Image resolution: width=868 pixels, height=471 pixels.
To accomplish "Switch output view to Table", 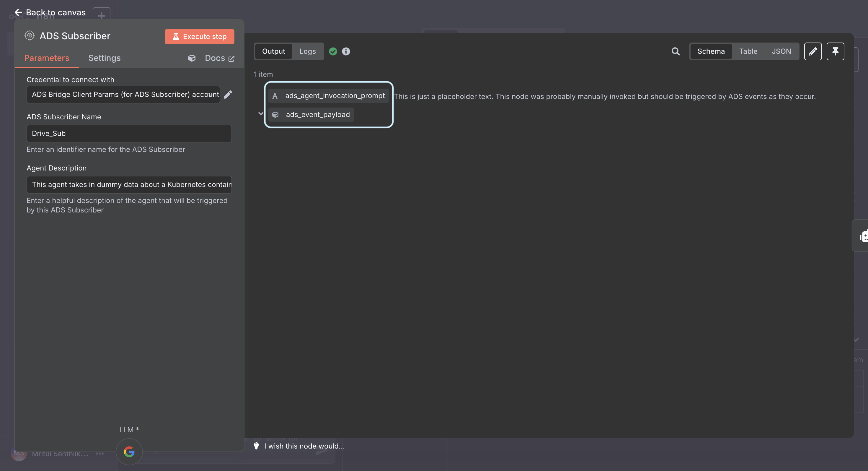I will 748,51.
